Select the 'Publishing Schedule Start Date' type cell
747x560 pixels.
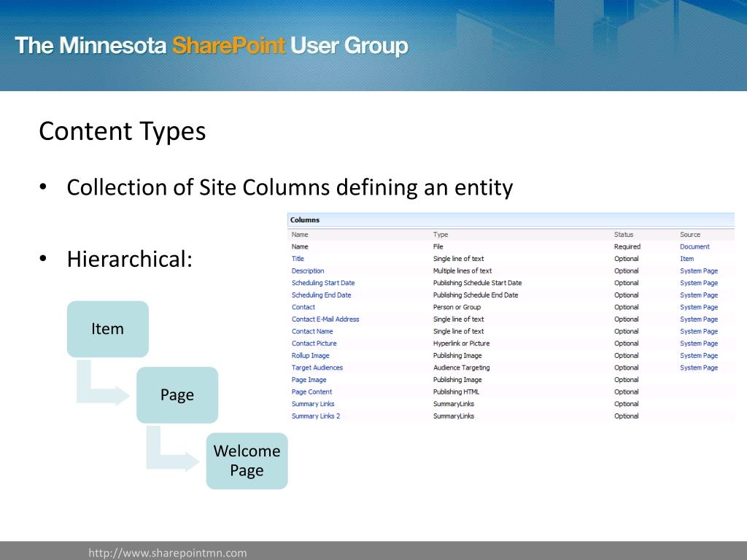click(x=477, y=283)
